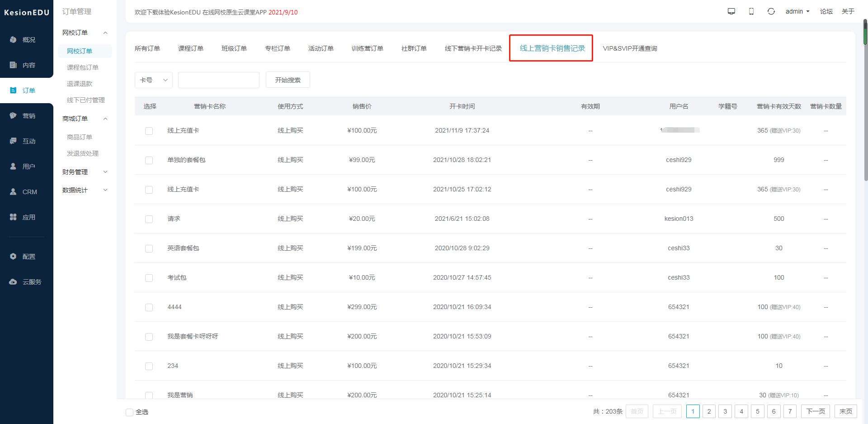Switch to the 所有订单 tab

[x=147, y=48]
